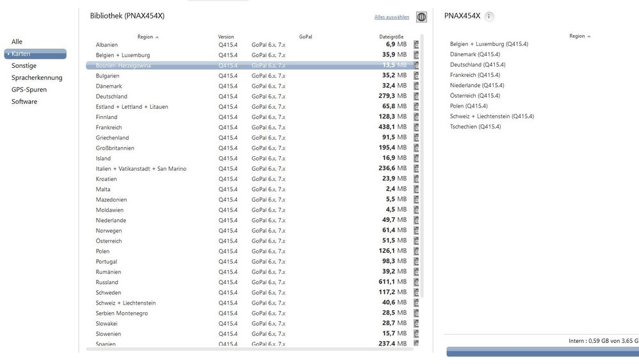Select the Sonstige category in sidebar

[x=24, y=66]
